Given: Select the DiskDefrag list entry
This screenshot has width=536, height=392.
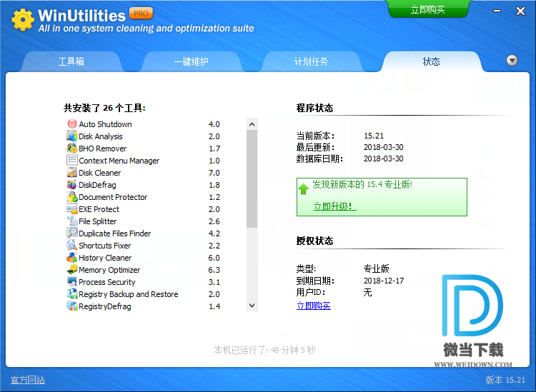Looking at the screenshot, I should pos(144,185).
